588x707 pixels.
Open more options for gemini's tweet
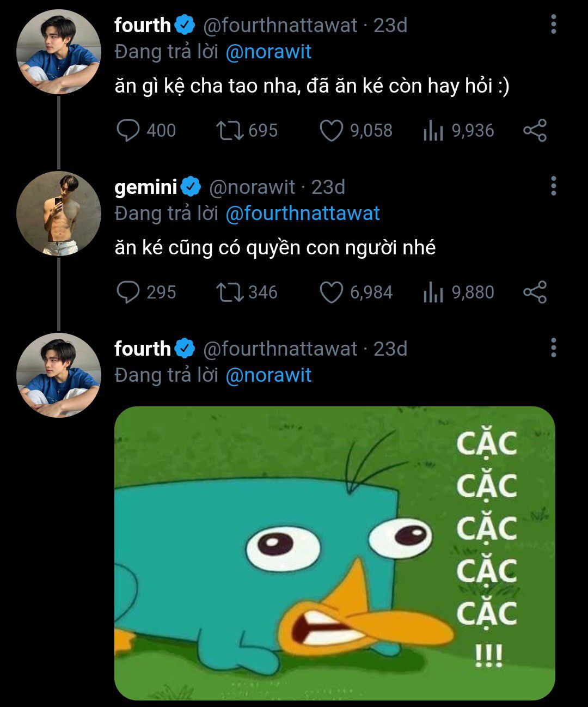(x=553, y=186)
